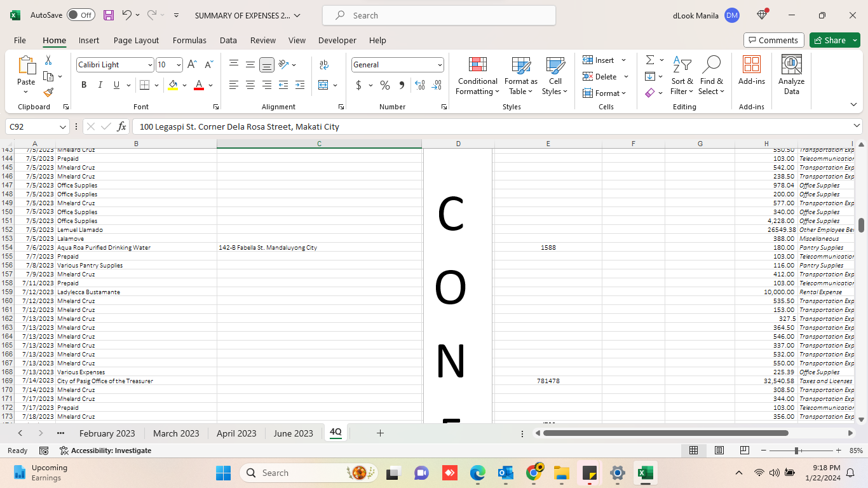Open the General number format dropdown
This screenshot has width=868, height=488.
tap(440, 65)
